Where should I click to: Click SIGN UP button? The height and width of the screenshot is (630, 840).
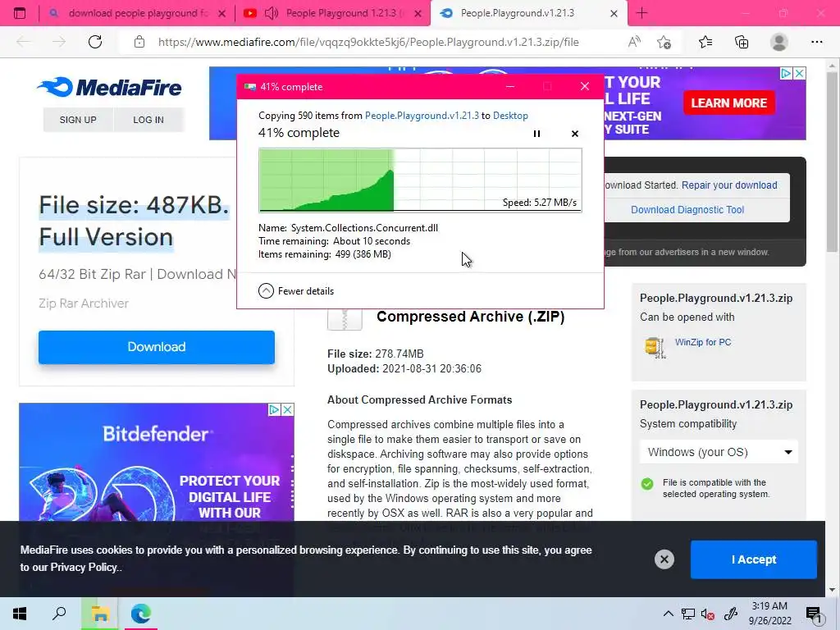click(x=78, y=120)
